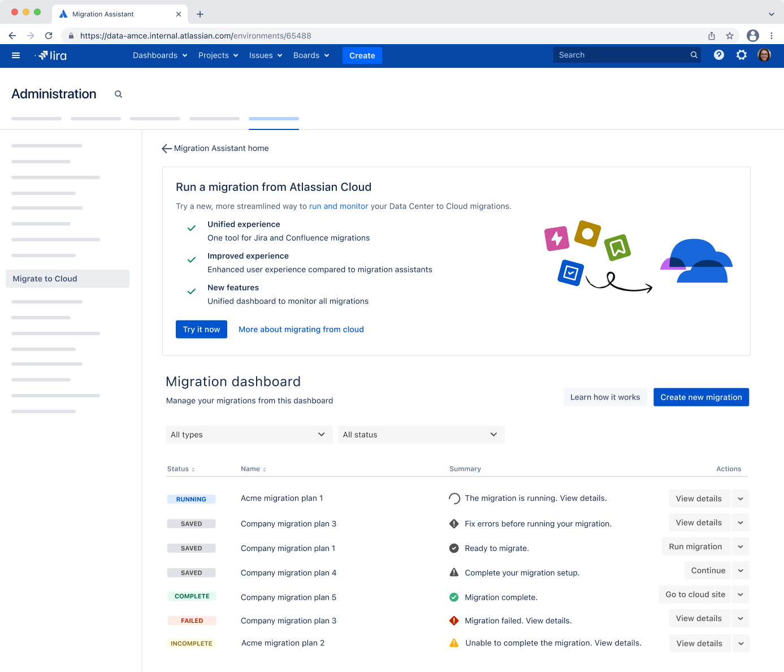784x672 pixels.
Task: Open the Jira settings gear icon
Action: click(742, 55)
